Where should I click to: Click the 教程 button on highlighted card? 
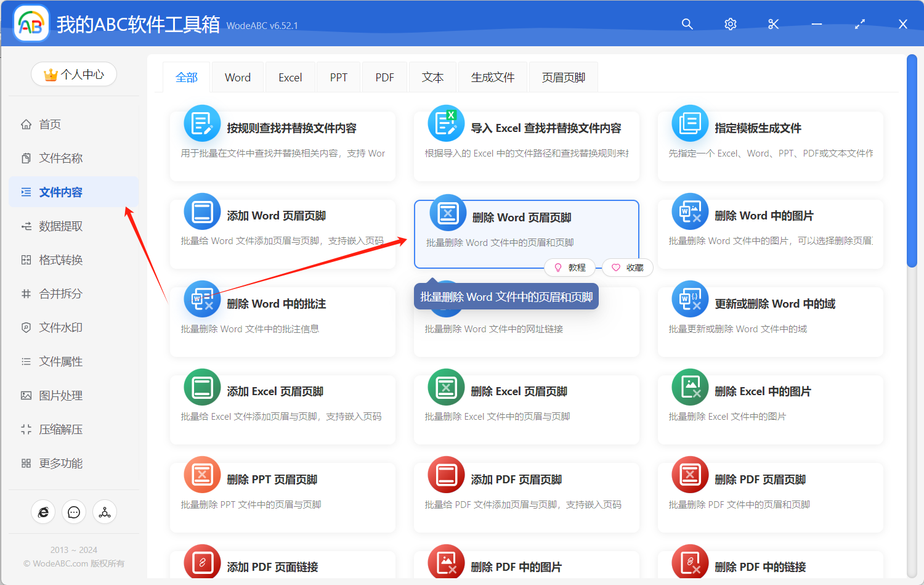click(x=570, y=268)
